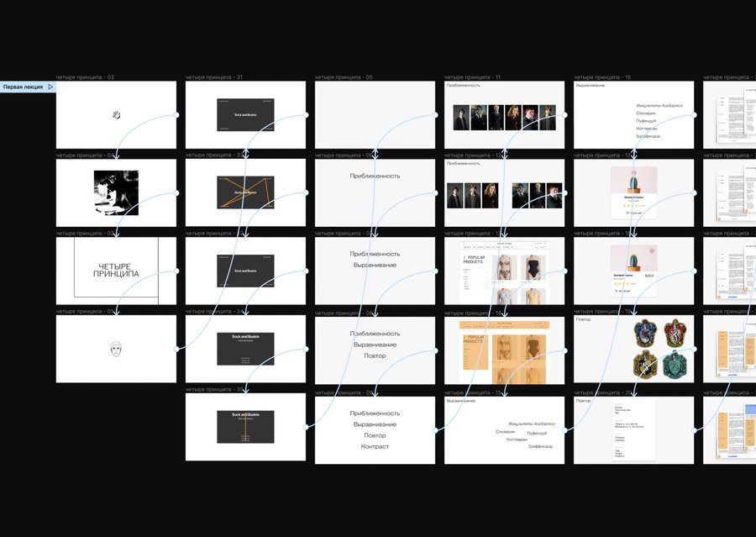Click the Выравнивание text in frame 07

375,265
